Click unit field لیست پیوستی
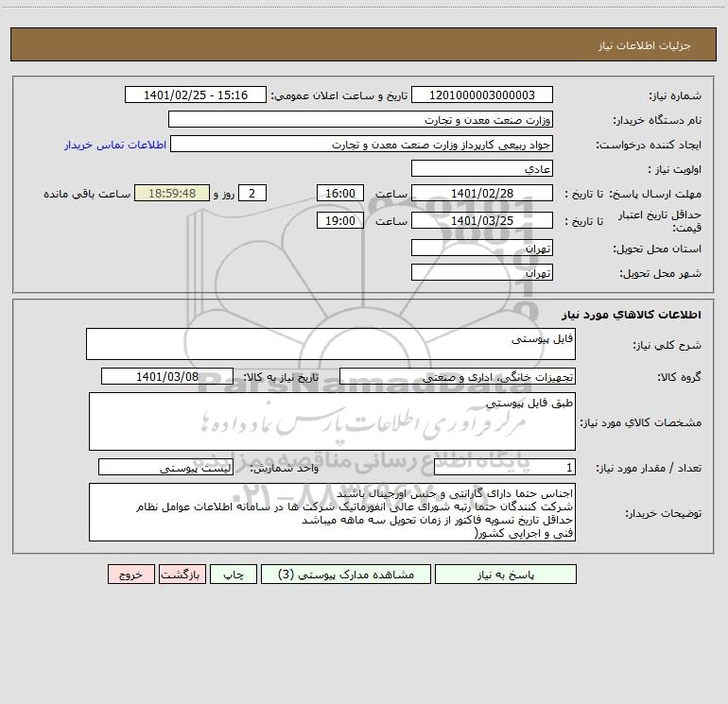Image resolution: width=728 pixels, height=704 pixels. (x=165, y=467)
